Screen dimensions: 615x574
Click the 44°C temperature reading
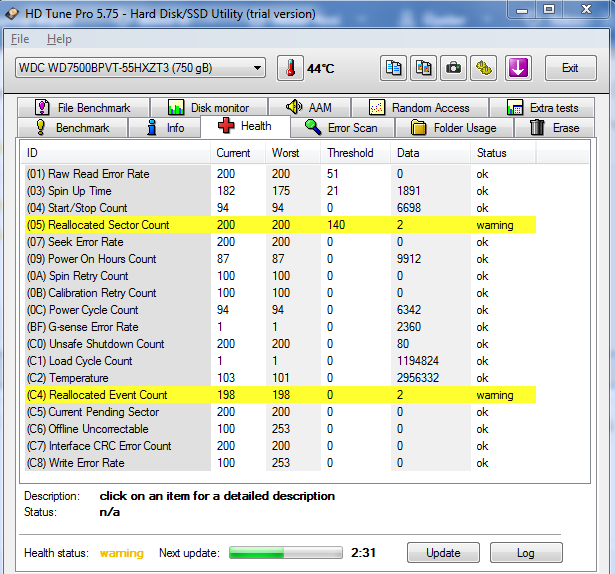[320, 69]
